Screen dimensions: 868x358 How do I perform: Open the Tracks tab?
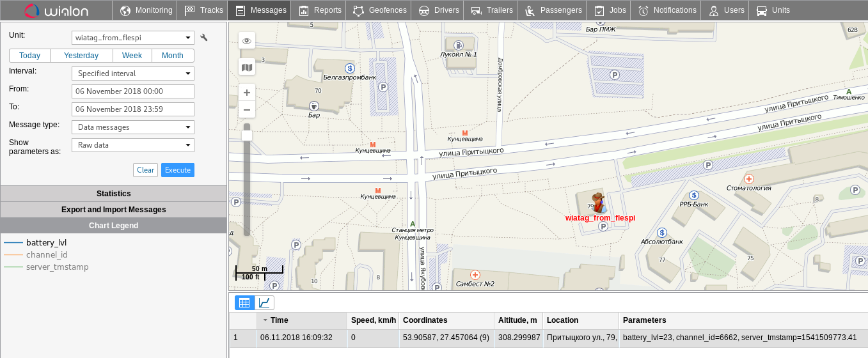coord(203,10)
